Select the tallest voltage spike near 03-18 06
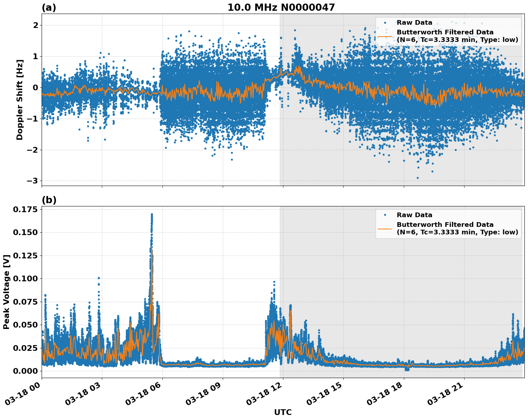Screen dimensions: 528x420 (x=151, y=214)
